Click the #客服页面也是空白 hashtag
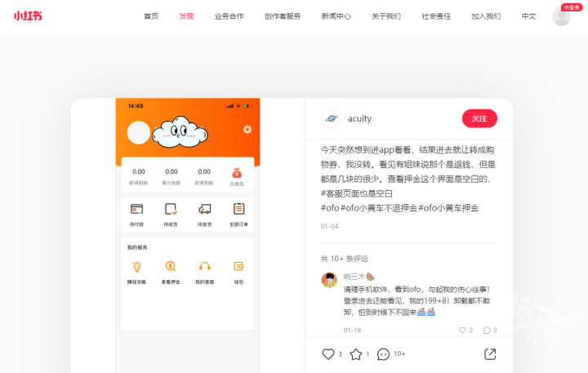 pyautogui.click(x=357, y=193)
